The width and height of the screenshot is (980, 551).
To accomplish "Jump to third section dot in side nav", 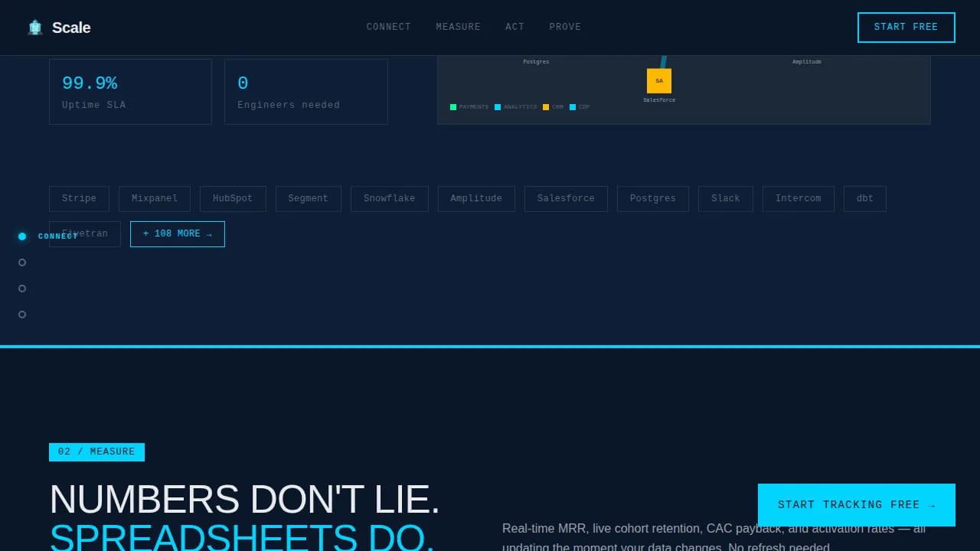I will (22, 289).
